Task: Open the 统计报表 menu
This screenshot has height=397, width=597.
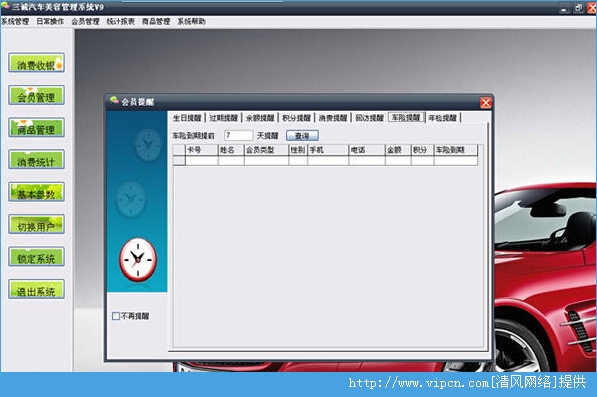Action: (x=121, y=21)
